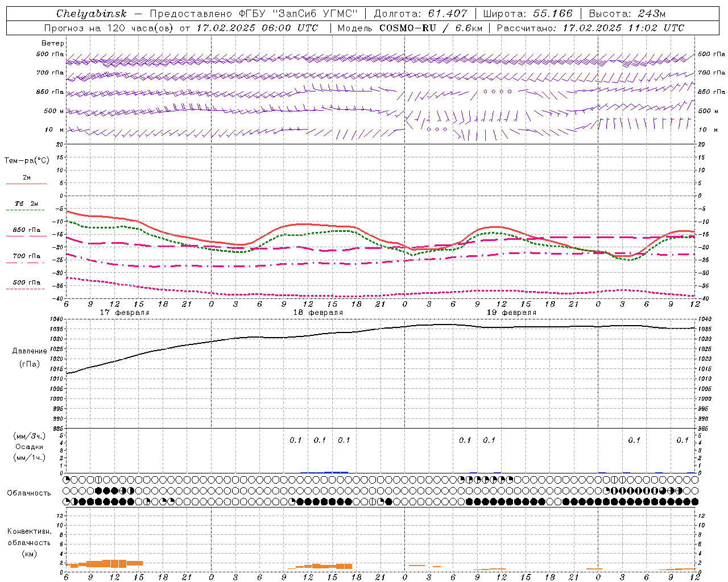Click the start time '17.02.2025 06:00 UTC'
Screen dimensions: 728x582
258,28
